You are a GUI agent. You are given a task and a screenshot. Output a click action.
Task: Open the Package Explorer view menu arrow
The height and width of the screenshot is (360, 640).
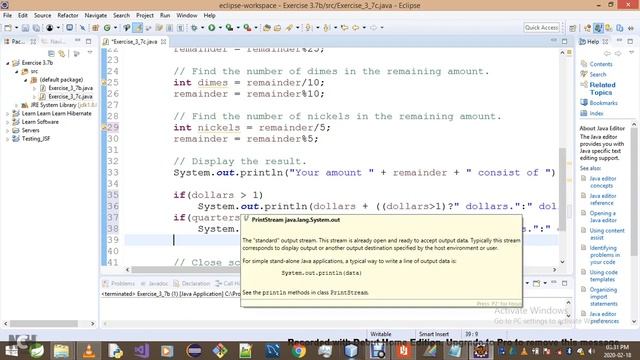90,53
